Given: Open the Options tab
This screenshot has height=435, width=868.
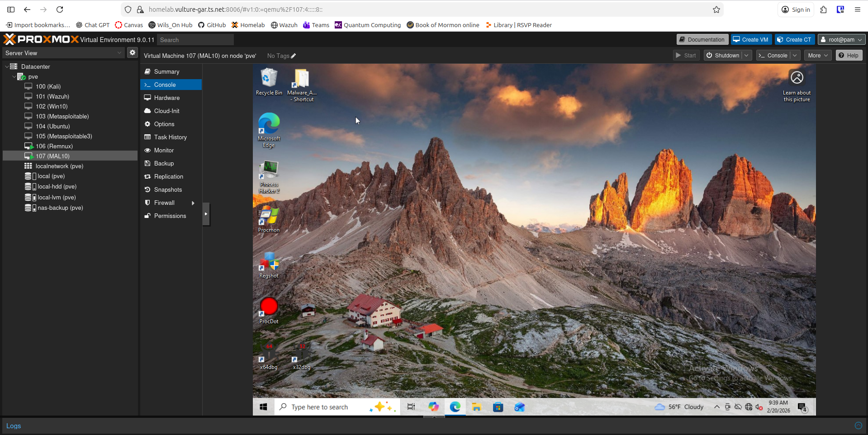Looking at the screenshot, I should click(x=171, y=124).
